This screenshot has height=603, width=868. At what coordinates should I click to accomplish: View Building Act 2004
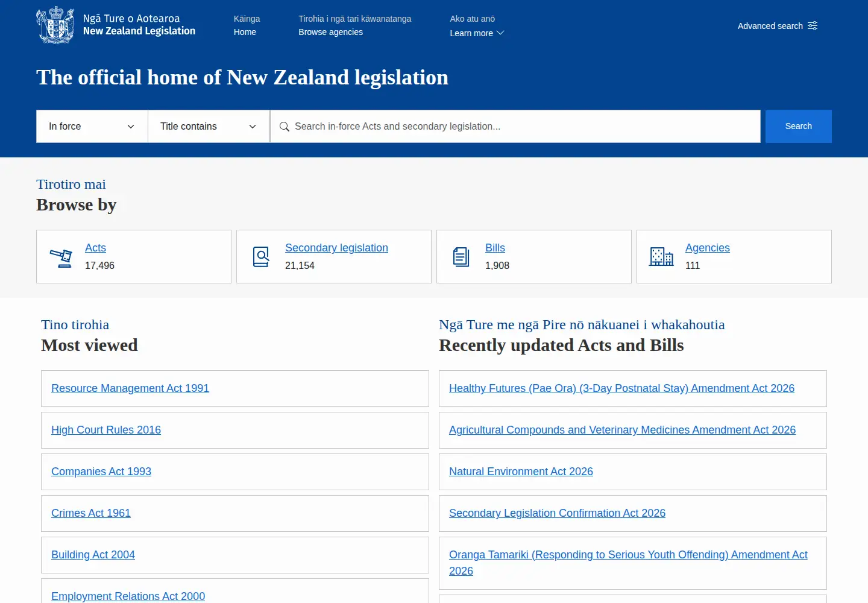tap(93, 555)
